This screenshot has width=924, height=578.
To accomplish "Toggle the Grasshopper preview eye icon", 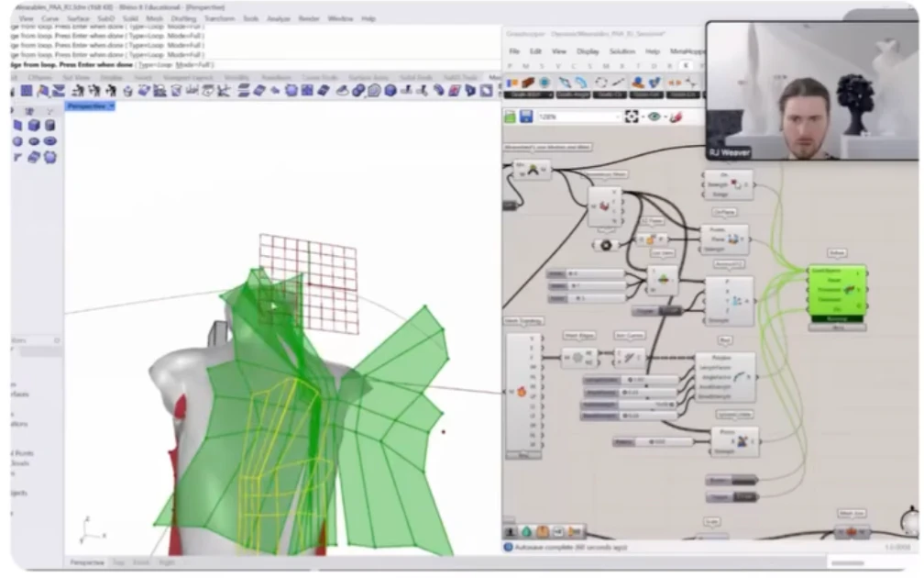I will pos(654,117).
